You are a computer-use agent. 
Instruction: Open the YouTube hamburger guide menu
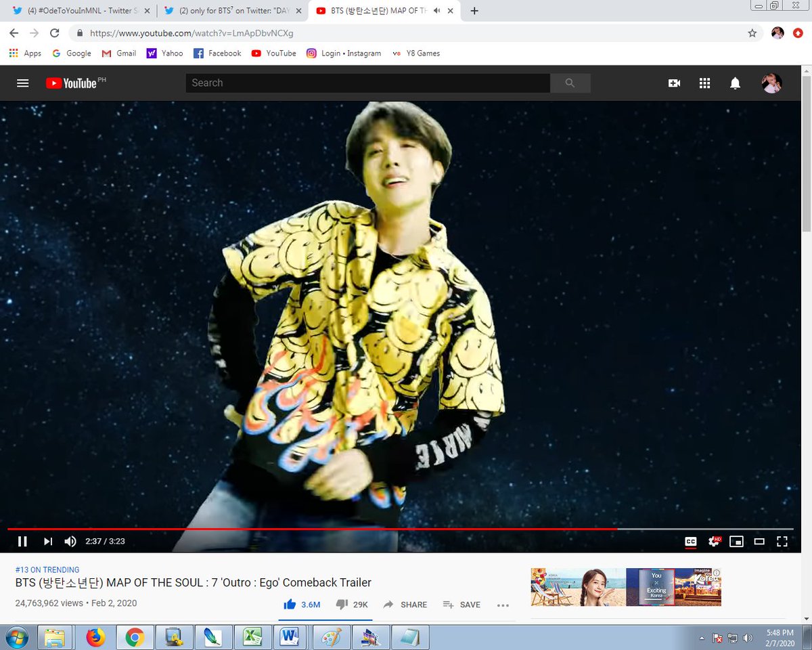tap(23, 83)
